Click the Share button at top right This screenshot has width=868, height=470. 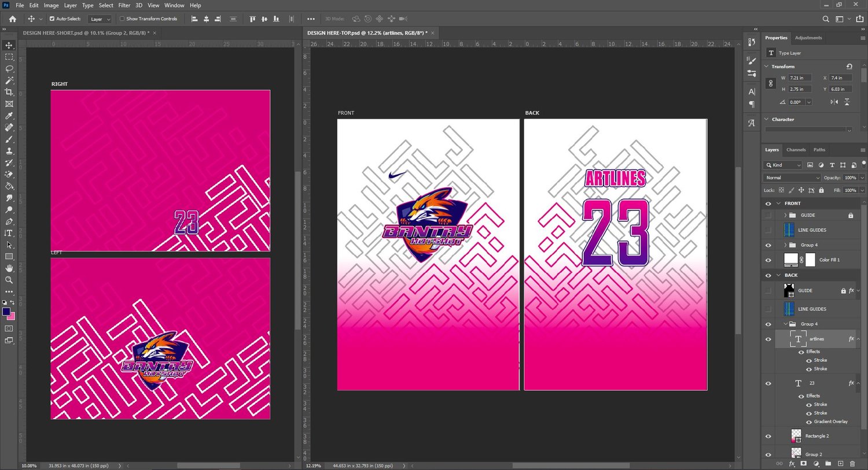point(859,19)
